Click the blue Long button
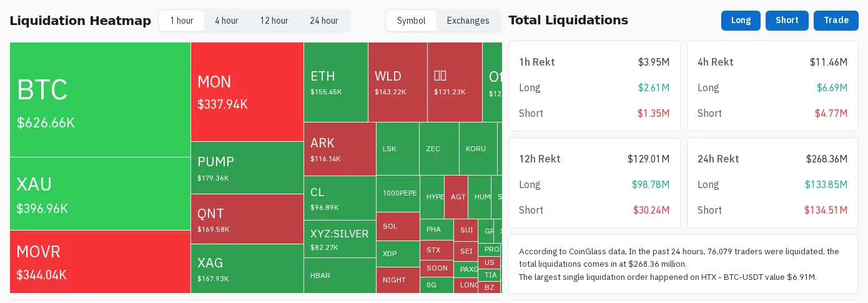Screen dimensions: 868x303 pyautogui.click(x=741, y=21)
